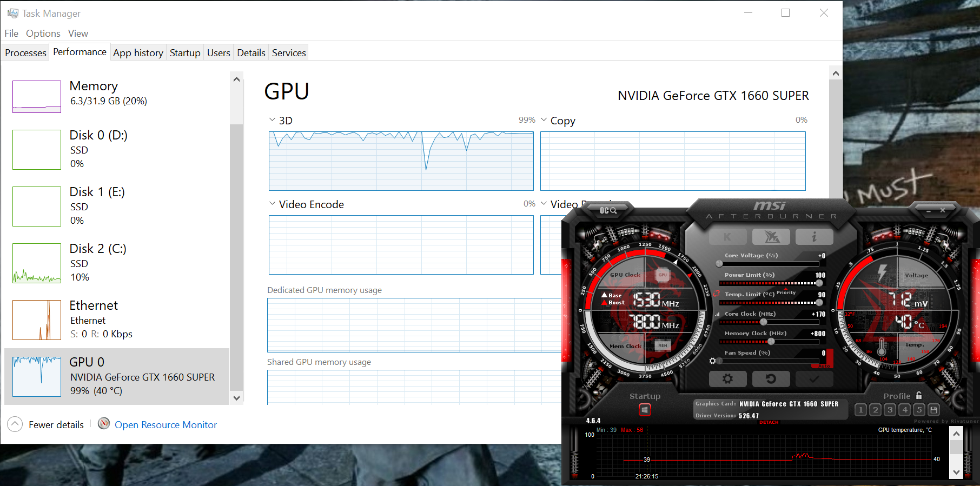
Task: Open the Copy graph dropdown
Action: 544,120
